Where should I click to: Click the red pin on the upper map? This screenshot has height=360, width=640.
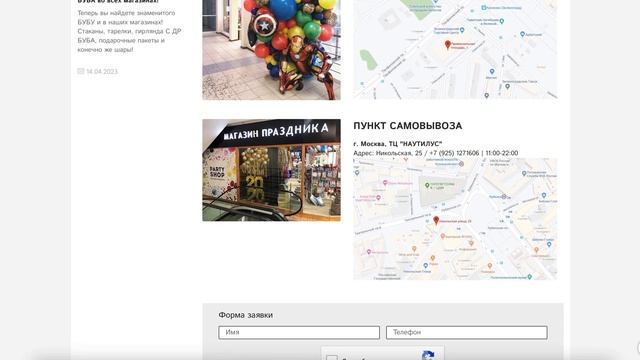click(x=448, y=44)
